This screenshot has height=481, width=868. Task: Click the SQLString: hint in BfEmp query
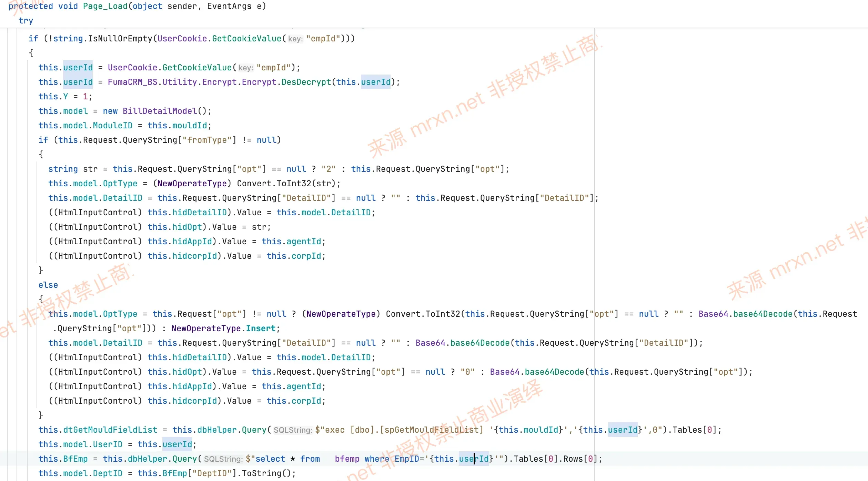pos(223,459)
